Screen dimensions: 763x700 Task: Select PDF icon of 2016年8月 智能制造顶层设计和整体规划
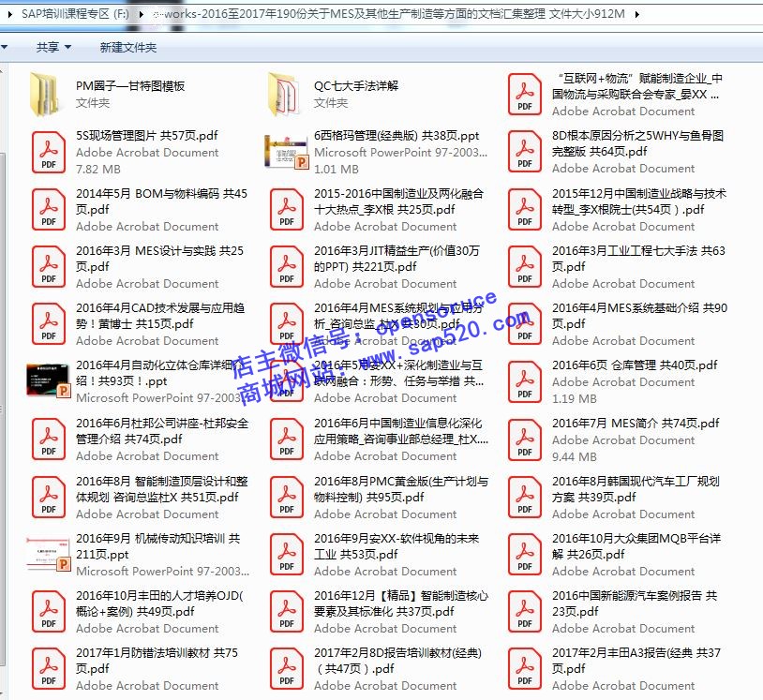pos(48,498)
